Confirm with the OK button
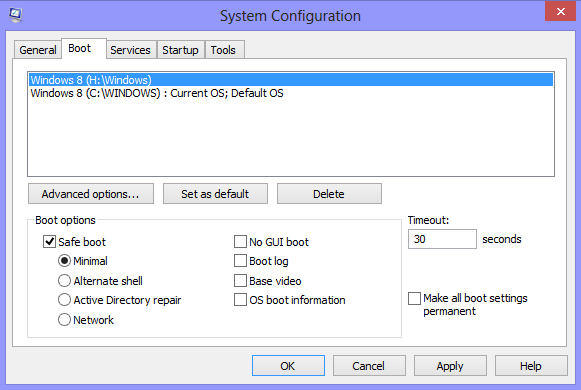The width and height of the screenshot is (581, 390). tap(288, 366)
